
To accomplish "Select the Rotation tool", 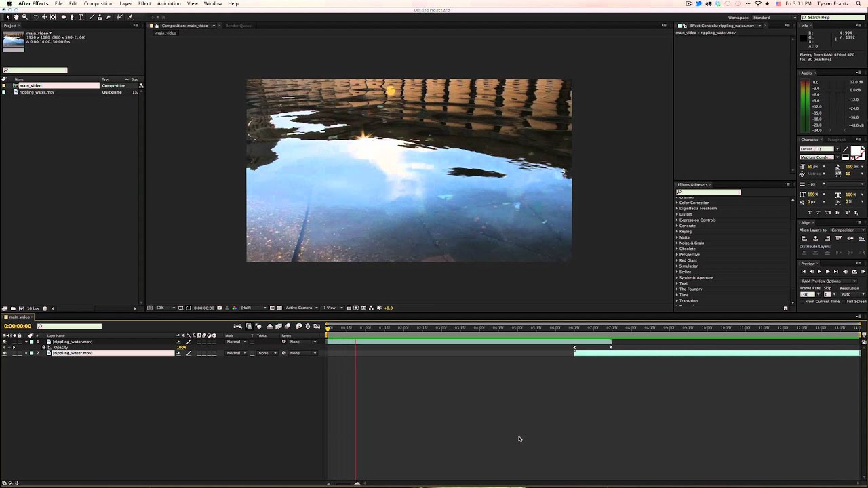I will click(36, 17).
